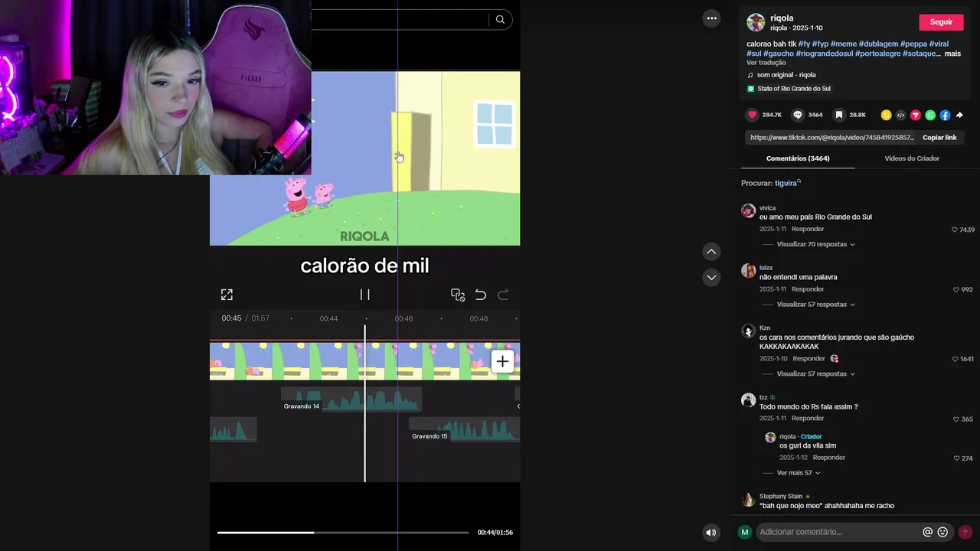Viewport: 980px width, 551px height.
Task: Click the editor undo arrow
Action: pos(480,295)
